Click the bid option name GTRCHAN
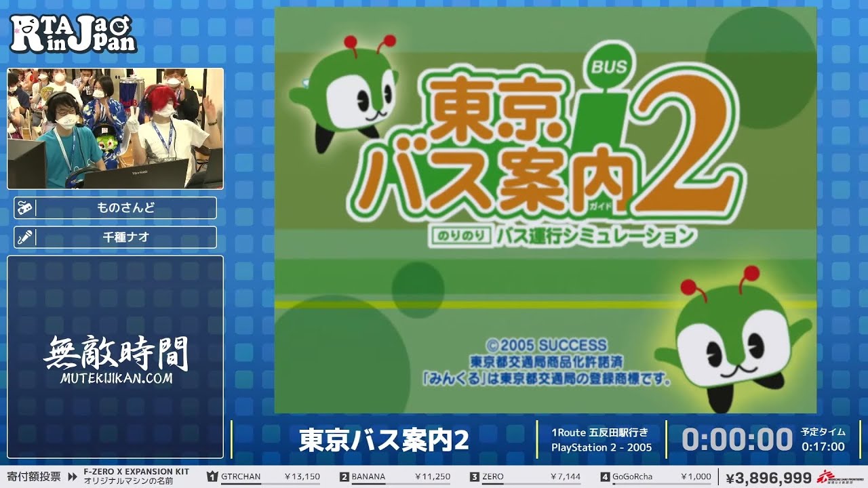This screenshot has width=868, height=488. (x=241, y=476)
